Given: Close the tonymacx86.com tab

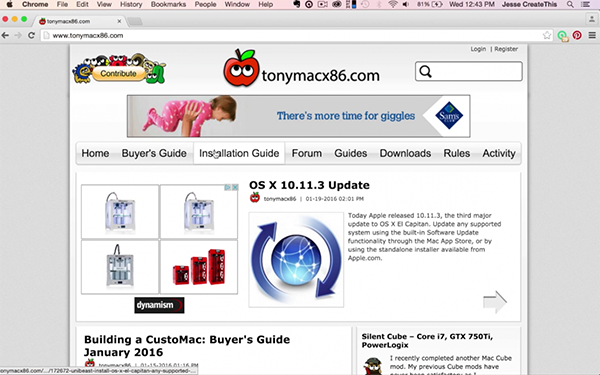Looking at the screenshot, I should click(x=119, y=21).
